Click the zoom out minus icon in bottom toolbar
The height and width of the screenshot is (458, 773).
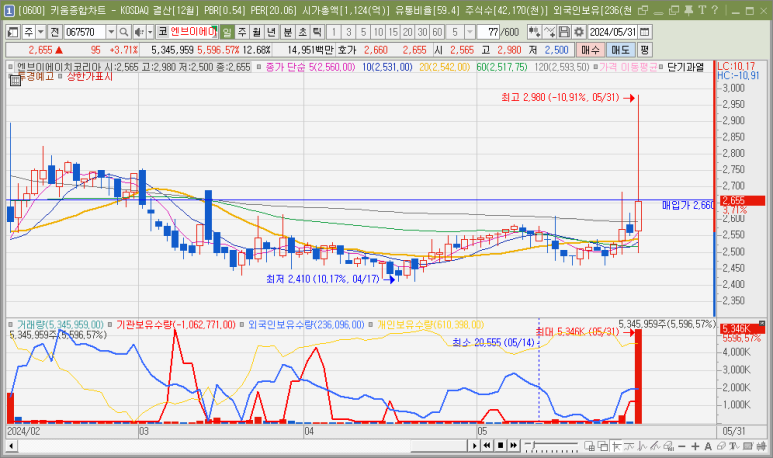click(682, 447)
